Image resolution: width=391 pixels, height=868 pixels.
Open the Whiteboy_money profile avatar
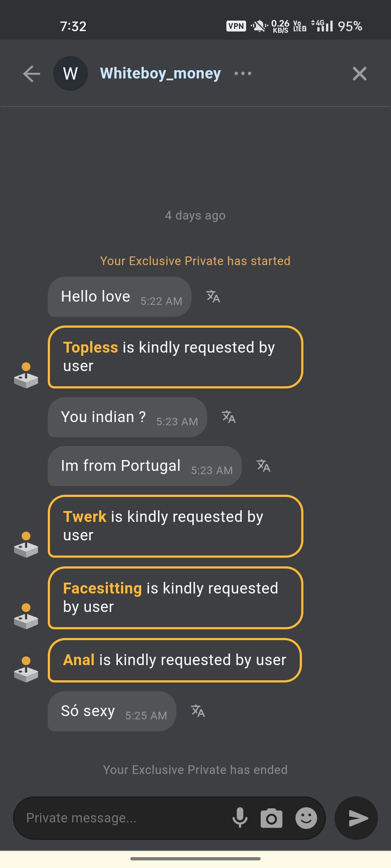click(71, 74)
